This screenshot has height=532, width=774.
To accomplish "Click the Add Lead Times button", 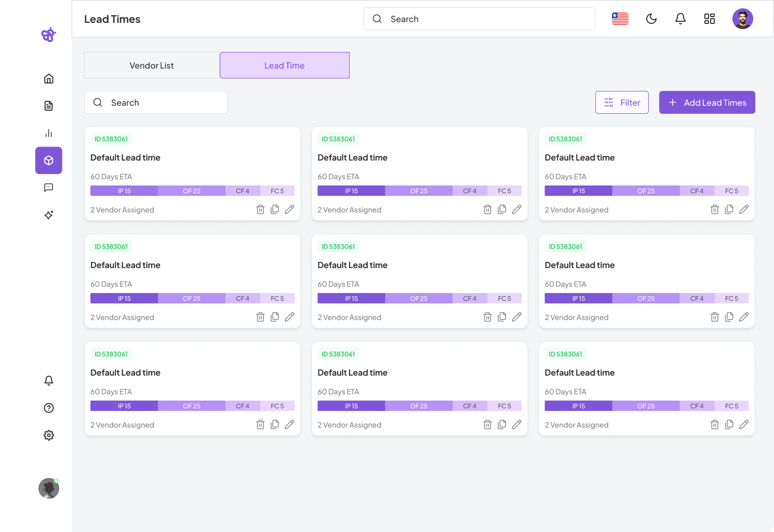I will [706, 103].
